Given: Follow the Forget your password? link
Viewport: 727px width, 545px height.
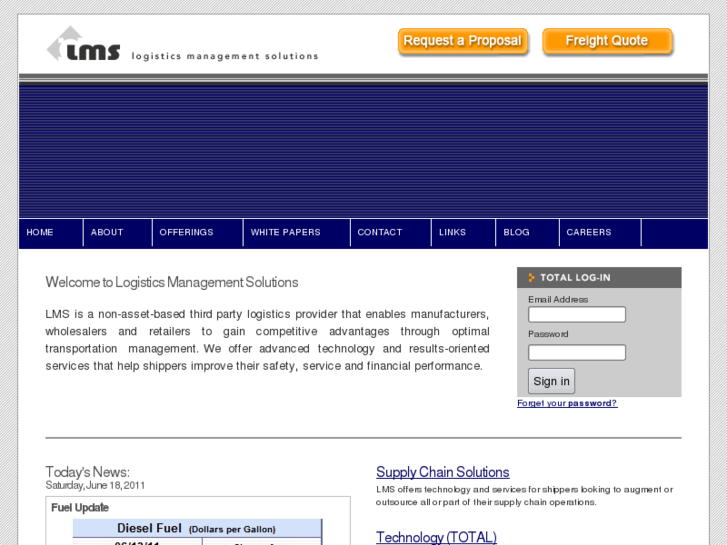Looking at the screenshot, I should (567, 403).
